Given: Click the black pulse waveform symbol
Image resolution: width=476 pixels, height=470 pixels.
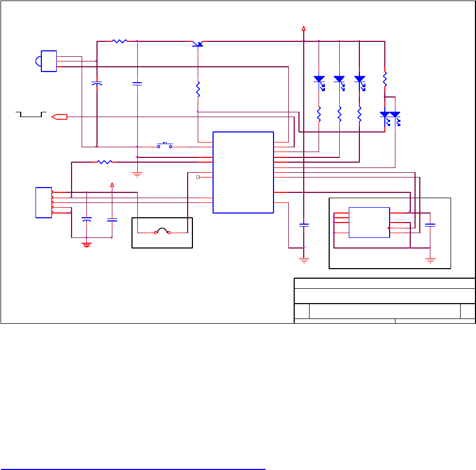Looking at the screenshot, I should 31,114.
